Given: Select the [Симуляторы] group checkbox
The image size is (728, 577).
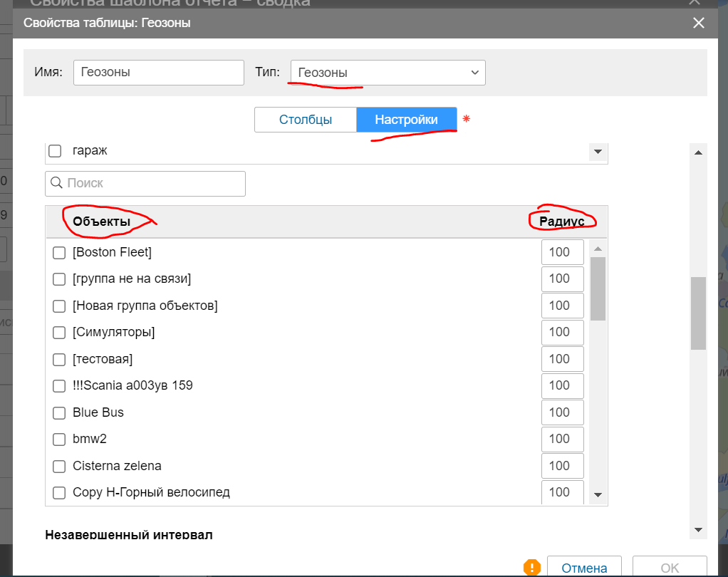Looking at the screenshot, I should (60, 332).
